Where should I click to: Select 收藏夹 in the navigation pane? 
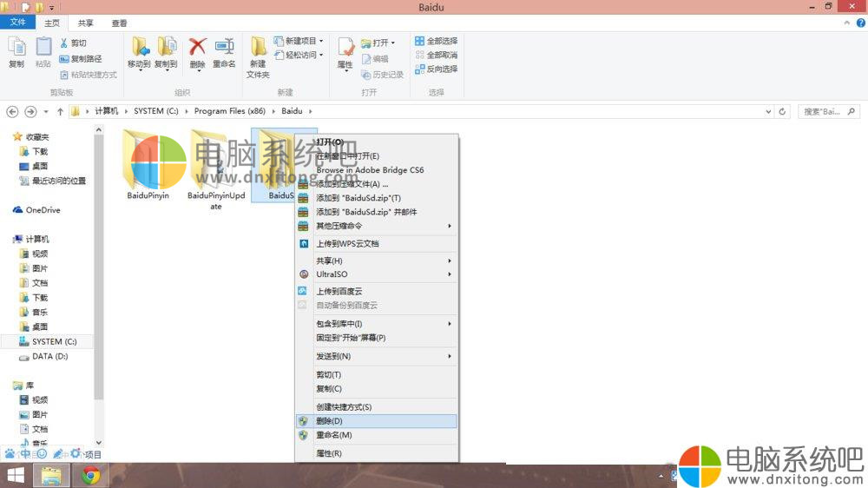[x=31, y=137]
